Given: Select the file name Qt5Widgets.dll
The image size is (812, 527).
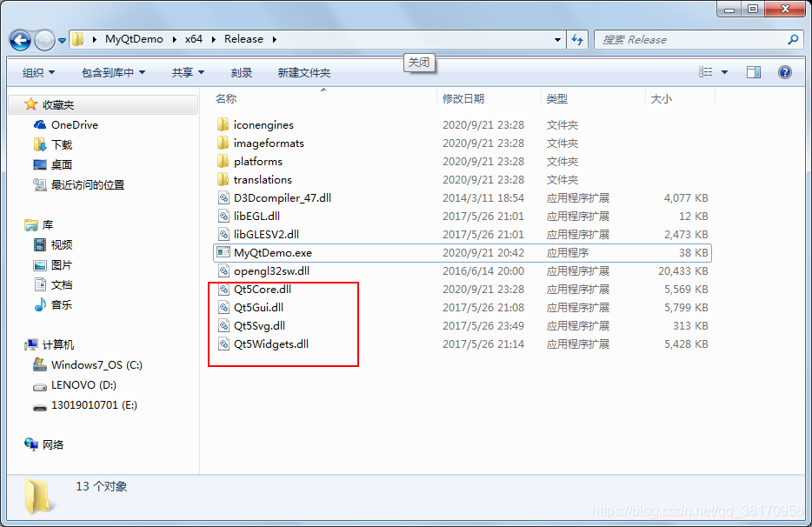Looking at the screenshot, I should [x=271, y=344].
